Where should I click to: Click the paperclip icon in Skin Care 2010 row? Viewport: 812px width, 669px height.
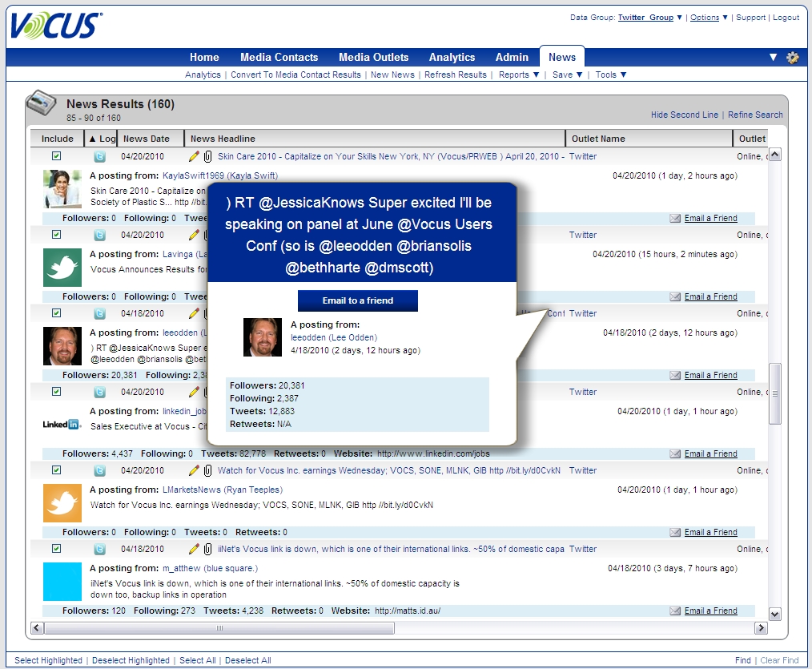tap(207, 156)
